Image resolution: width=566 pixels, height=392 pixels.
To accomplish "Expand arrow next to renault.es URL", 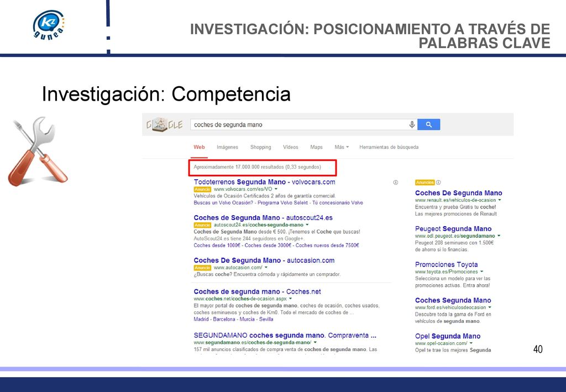I will coord(500,200).
